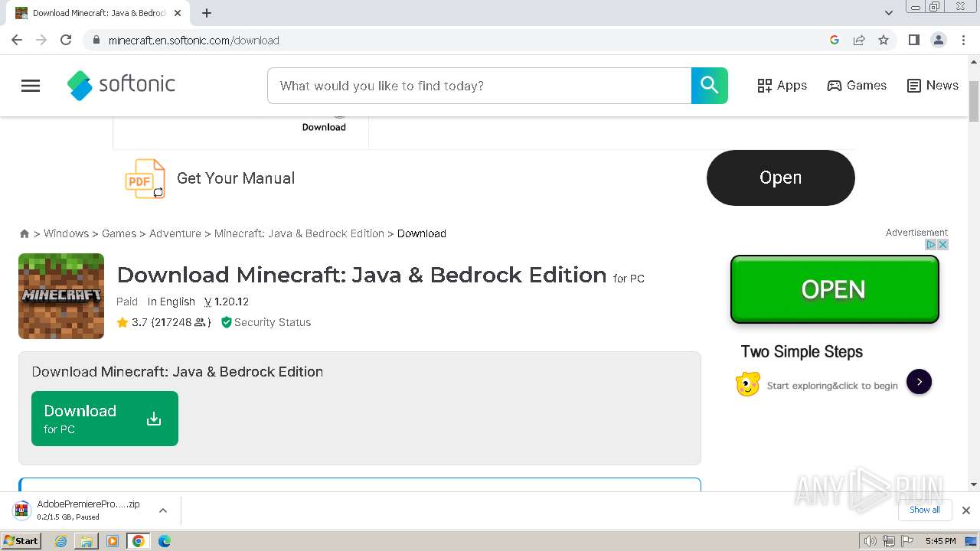Image resolution: width=980 pixels, height=551 pixels.
Task: Close the downloads bar
Action: [966, 510]
